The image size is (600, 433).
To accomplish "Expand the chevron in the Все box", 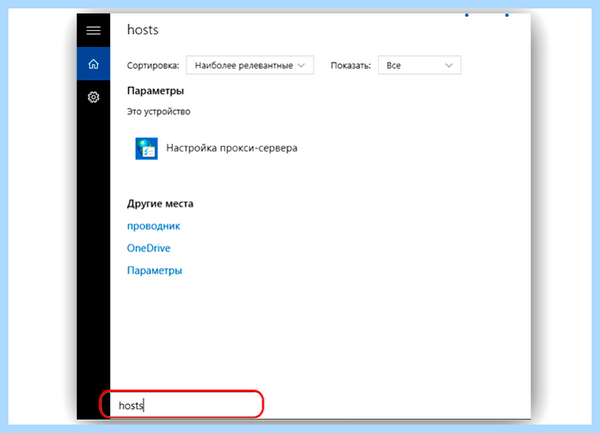I will (x=449, y=65).
